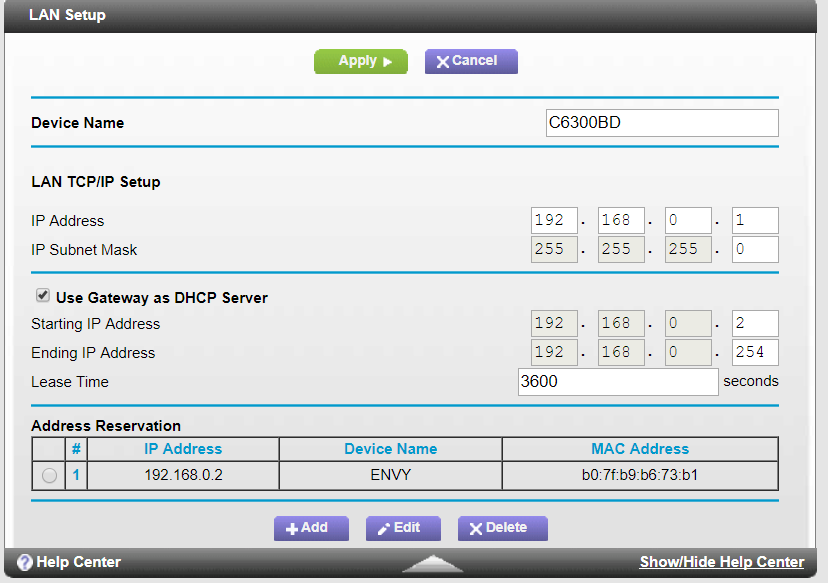Click the MAC Address column header
This screenshot has height=583, width=828.
point(640,448)
